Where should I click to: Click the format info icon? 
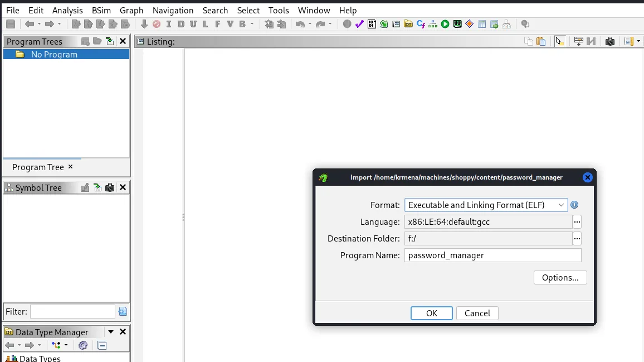click(x=574, y=205)
